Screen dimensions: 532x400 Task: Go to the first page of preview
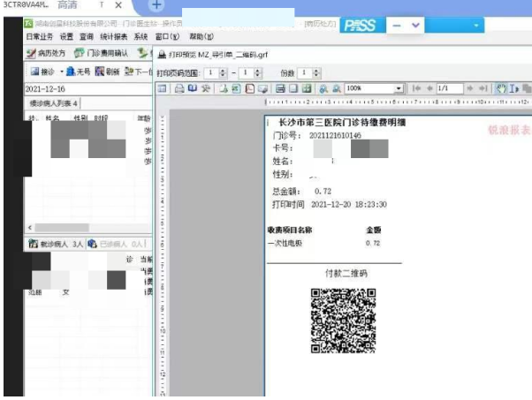pyautogui.click(x=417, y=89)
